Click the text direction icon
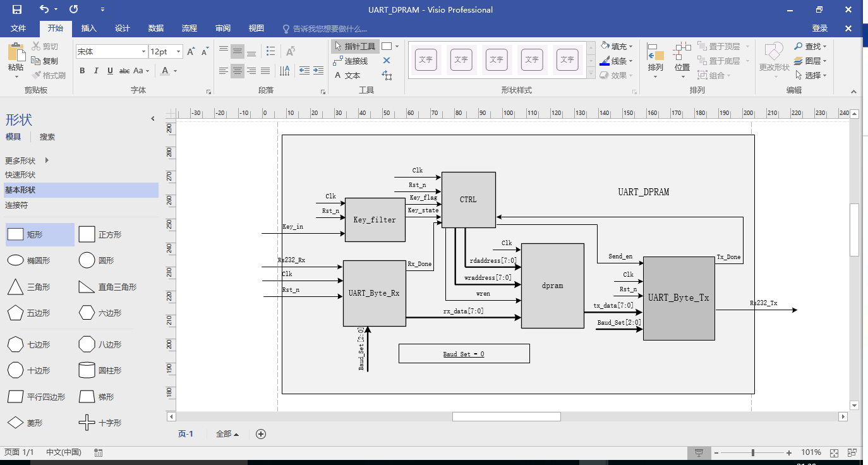The image size is (868, 465). 285,71
